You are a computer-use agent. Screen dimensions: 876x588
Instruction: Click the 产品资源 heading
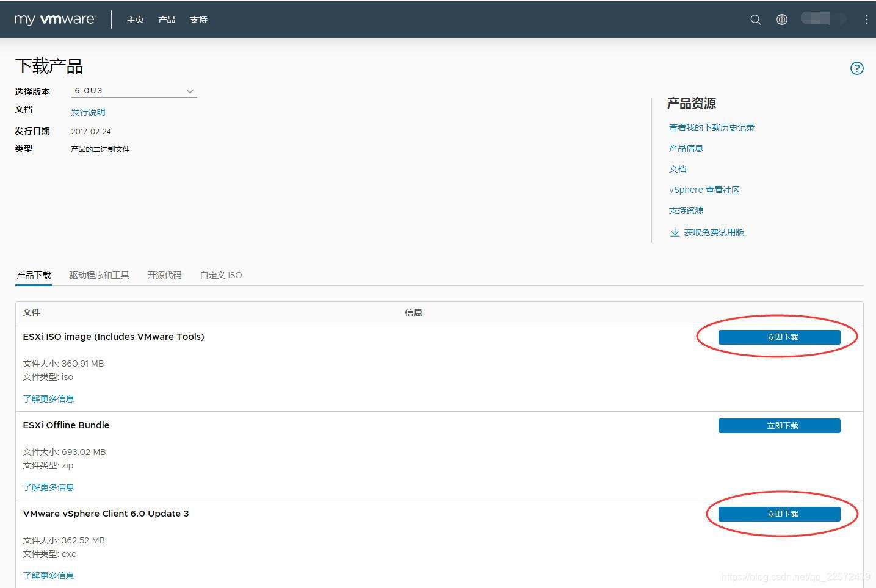tap(692, 103)
